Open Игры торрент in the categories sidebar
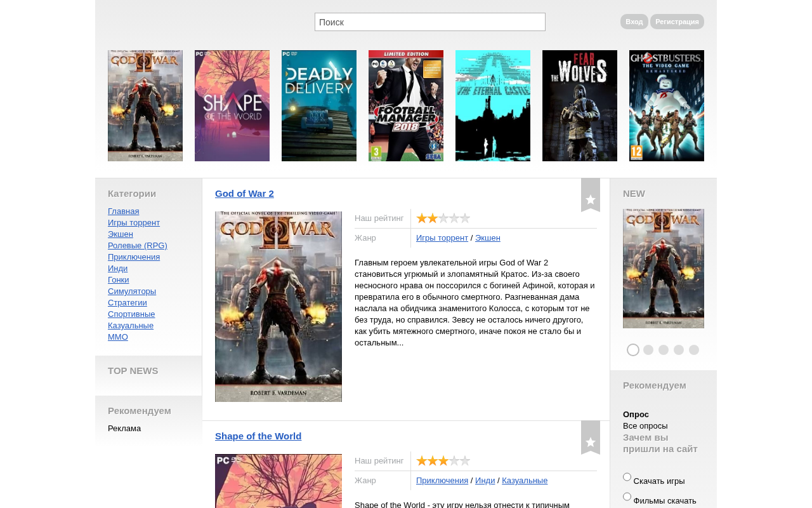Screen dimensions: 812x508 (134, 223)
